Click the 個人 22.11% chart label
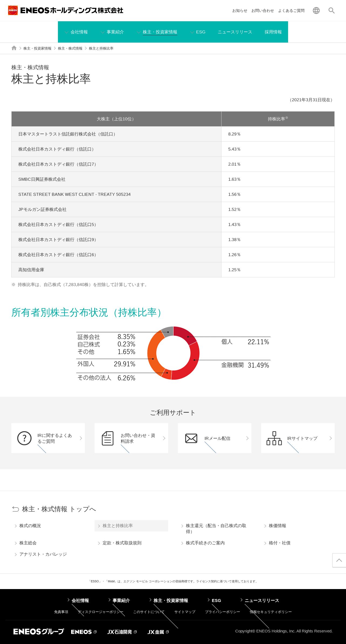The width and height of the screenshot is (346, 644). [x=245, y=342]
